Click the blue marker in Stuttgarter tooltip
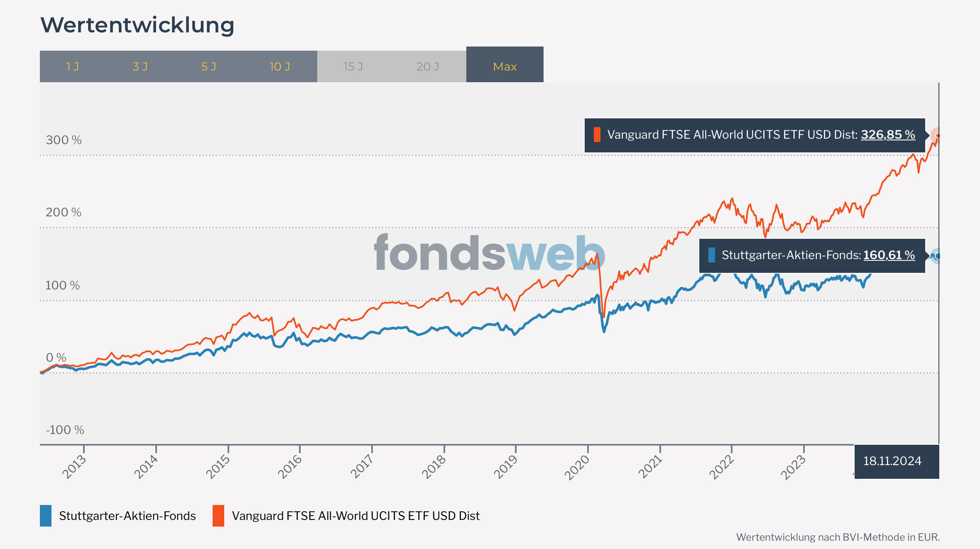980x549 pixels. pos(712,255)
